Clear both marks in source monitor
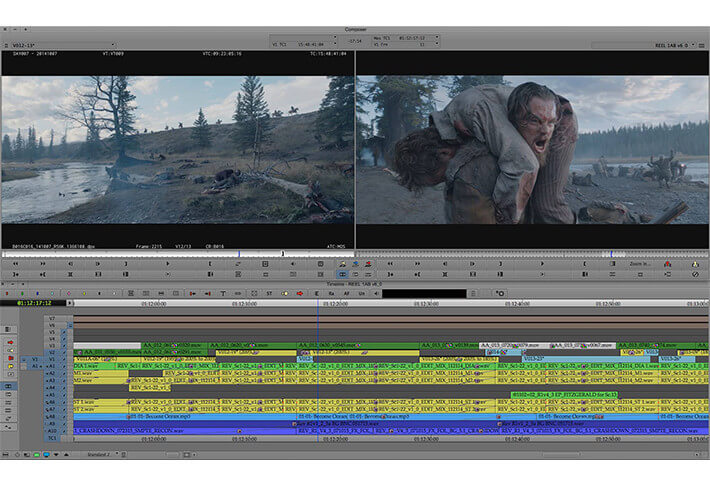Viewport: 710px width, 486px height. [98, 274]
